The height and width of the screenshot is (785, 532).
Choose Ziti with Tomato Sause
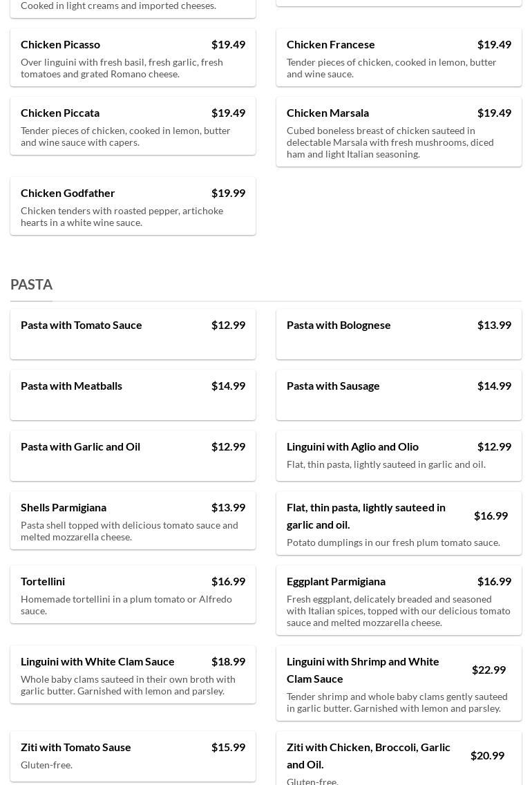133,756
